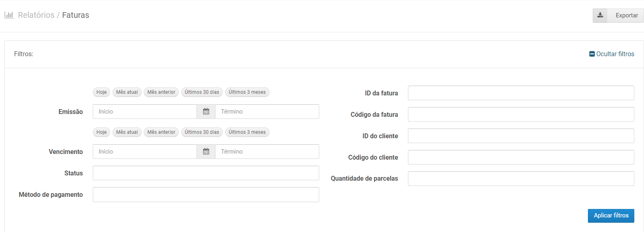Go to Relatórios breadcrumb link
This screenshot has height=232, width=644.
(x=36, y=15)
